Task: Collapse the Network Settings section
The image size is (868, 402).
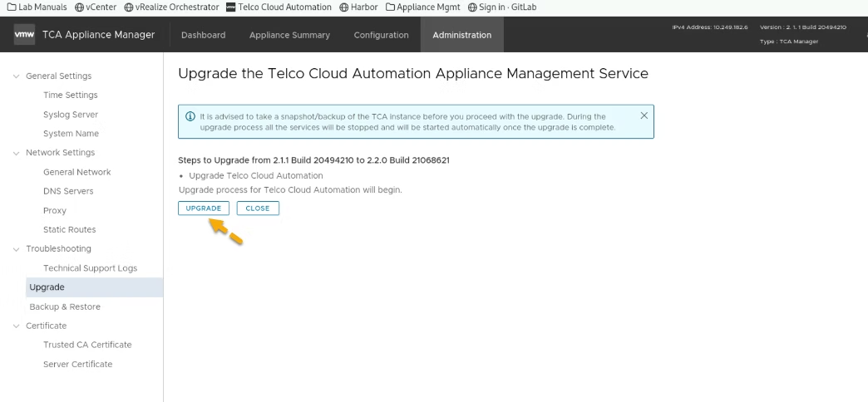Action: pyautogui.click(x=17, y=153)
